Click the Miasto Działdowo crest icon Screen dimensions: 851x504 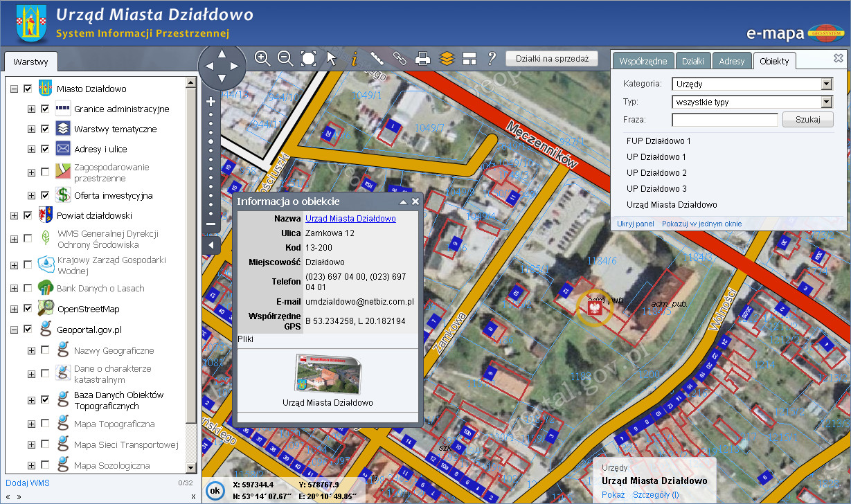click(x=46, y=89)
